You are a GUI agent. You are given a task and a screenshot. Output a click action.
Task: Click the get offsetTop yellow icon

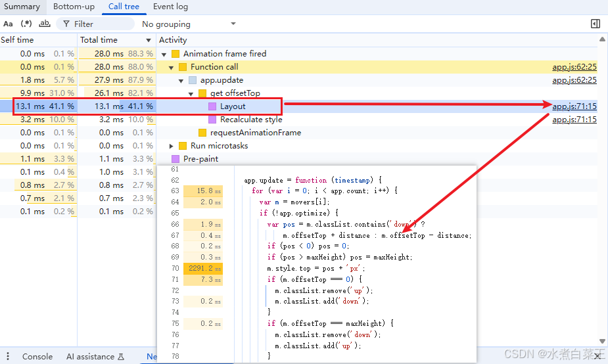(x=202, y=93)
